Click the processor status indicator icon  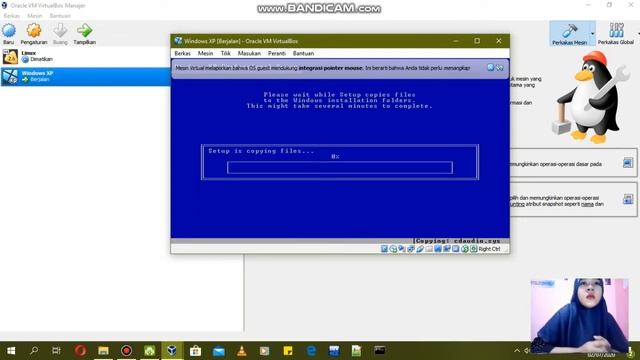click(x=456, y=249)
